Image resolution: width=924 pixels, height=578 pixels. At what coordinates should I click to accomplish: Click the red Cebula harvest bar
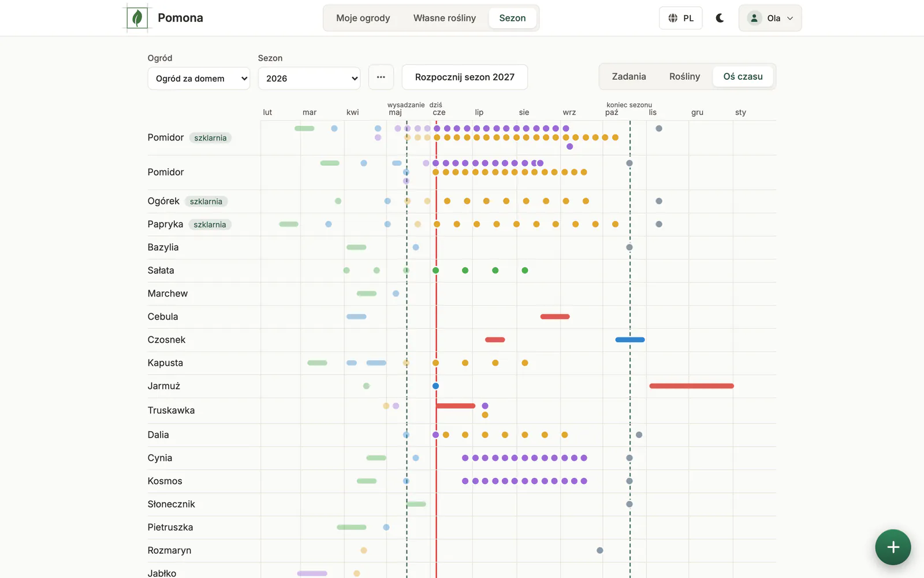(555, 317)
